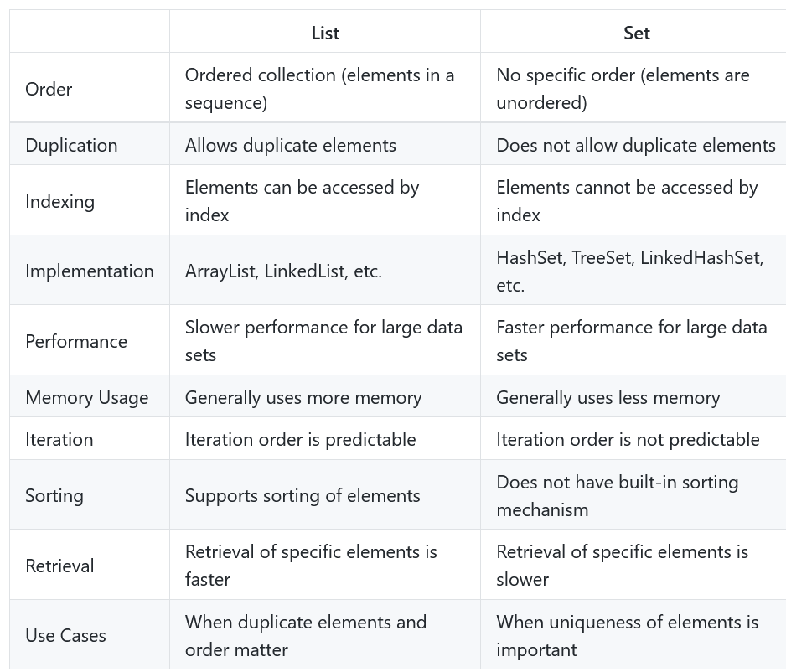Click 'Generally uses less memory' cell
Image resolution: width=786 pixels, height=672 pixels.
[x=608, y=397]
